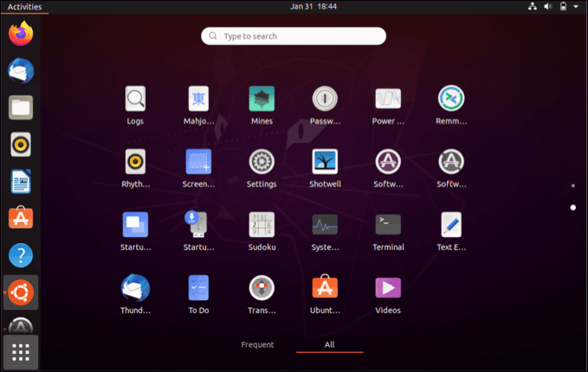Launch Rhythmbox from the dock
The image size is (588, 372).
click(x=21, y=144)
